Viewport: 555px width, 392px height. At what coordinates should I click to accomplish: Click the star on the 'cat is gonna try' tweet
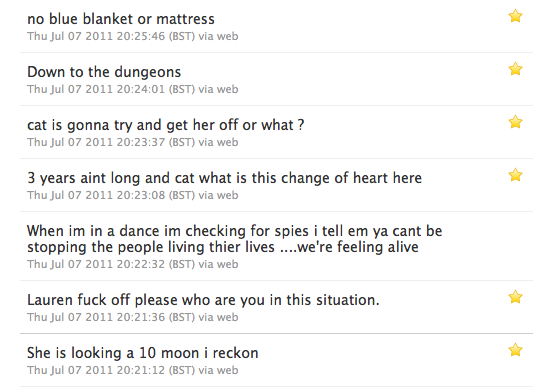515,122
